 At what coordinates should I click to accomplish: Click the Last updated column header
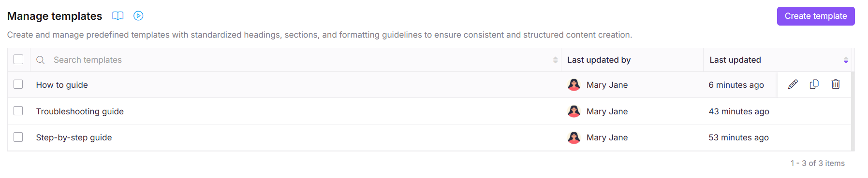(x=735, y=60)
